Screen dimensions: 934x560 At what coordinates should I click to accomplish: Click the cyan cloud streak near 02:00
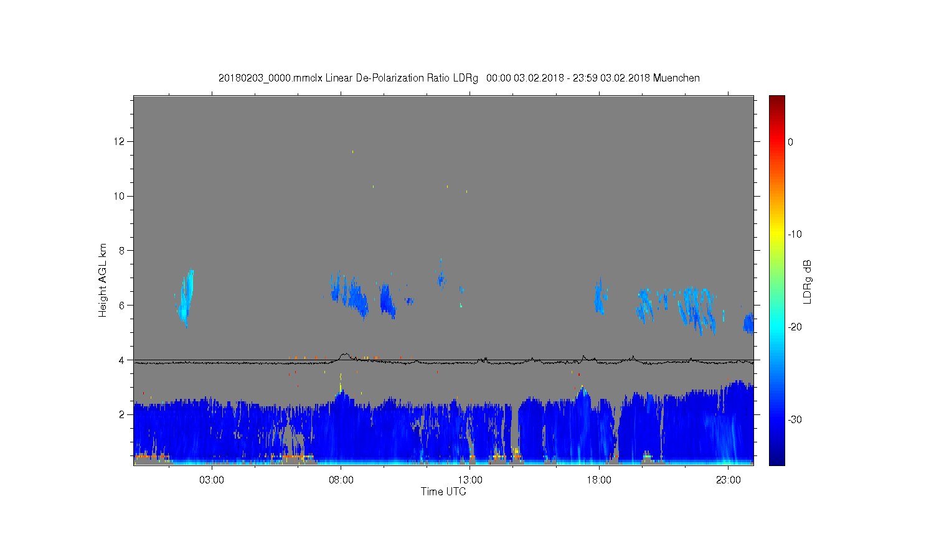[186, 297]
